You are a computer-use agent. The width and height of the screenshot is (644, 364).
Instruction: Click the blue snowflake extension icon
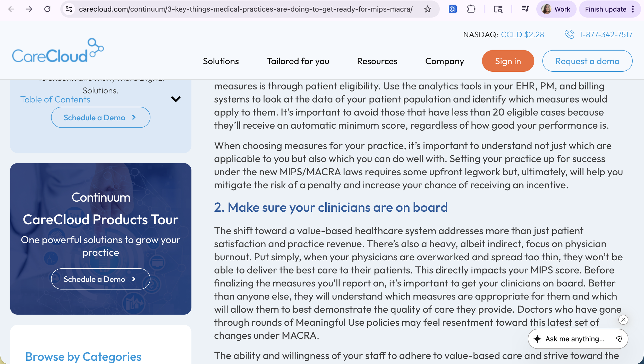453,9
